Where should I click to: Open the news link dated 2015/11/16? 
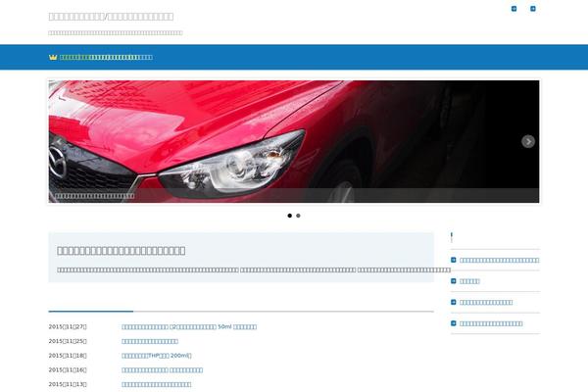[162, 369]
